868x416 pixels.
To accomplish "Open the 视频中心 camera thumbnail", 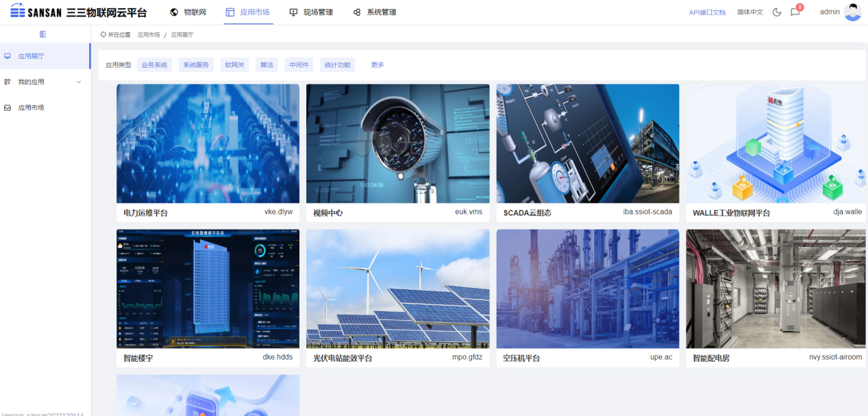I will click(397, 143).
